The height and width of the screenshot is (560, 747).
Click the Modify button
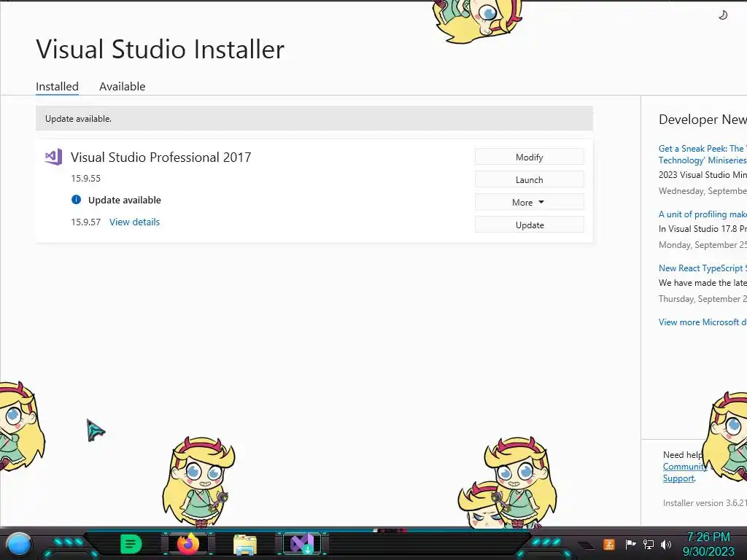[530, 157]
